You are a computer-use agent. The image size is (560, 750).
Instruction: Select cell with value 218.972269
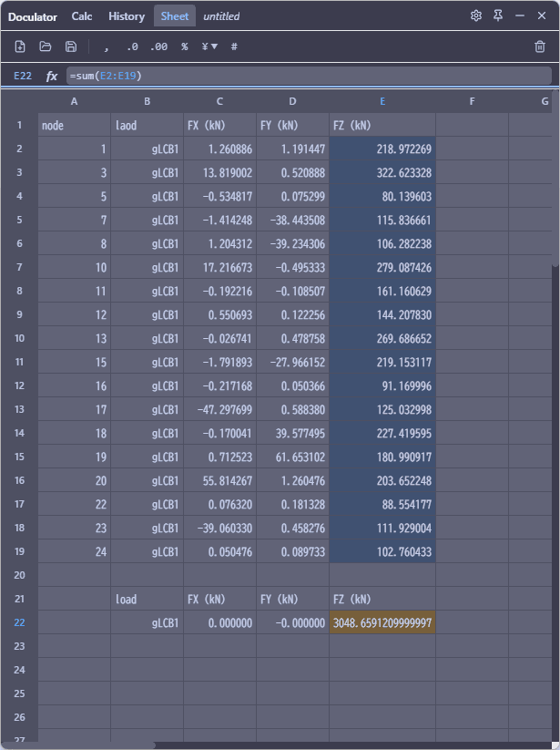coord(382,149)
